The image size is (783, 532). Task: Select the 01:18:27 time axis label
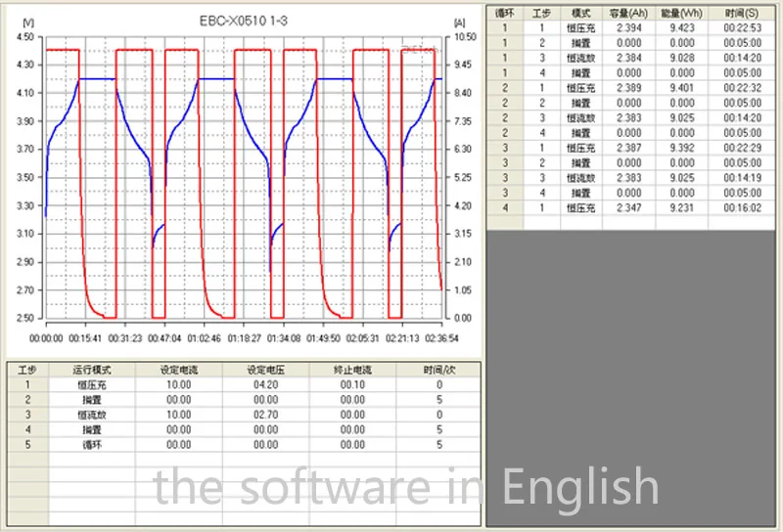(244, 338)
